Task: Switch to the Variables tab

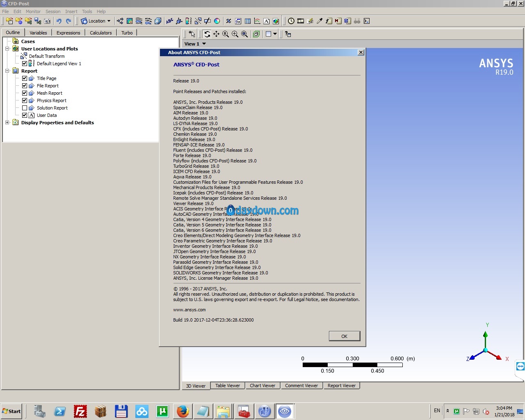Action: [38, 33]
